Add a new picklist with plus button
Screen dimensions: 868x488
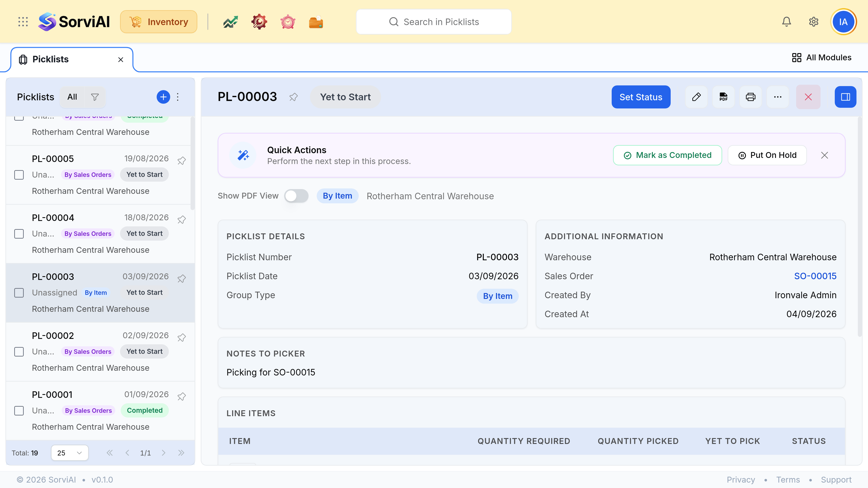[x=163, y=97]
